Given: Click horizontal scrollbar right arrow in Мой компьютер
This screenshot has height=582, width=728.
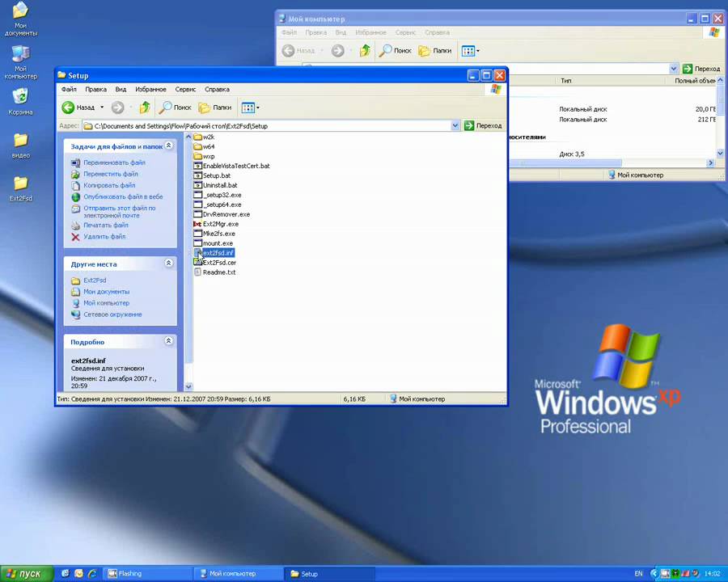Looking at the screenshot, I should (x=710, y=163).
